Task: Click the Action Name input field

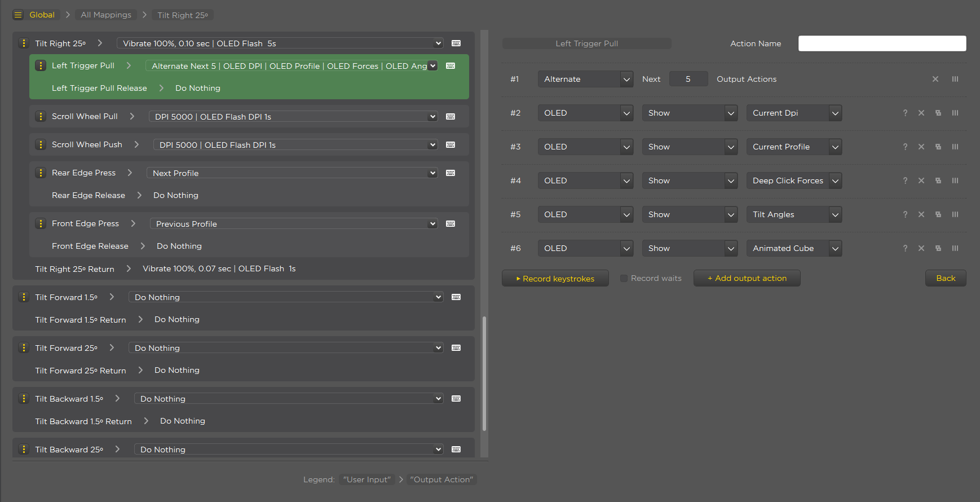Action: [882, 43]
